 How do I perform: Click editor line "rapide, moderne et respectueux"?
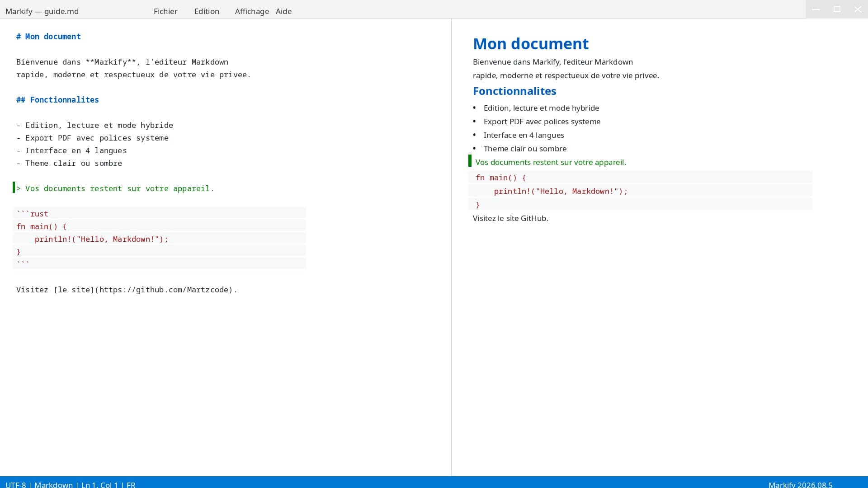click(133, 75)
